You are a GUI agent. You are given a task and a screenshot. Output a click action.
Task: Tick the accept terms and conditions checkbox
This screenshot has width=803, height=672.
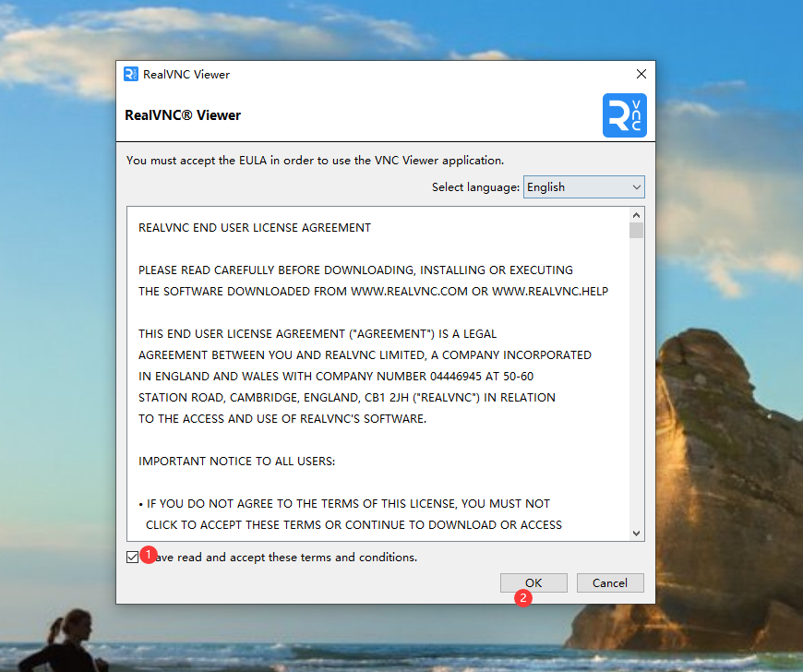(x=132, y=558)
